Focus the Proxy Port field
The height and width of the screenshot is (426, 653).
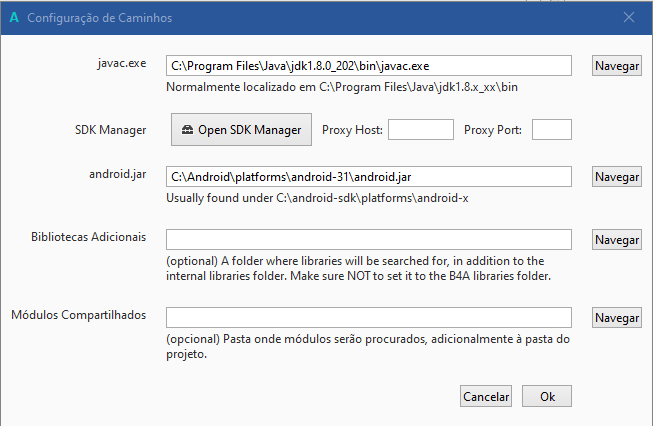point(551,130)
